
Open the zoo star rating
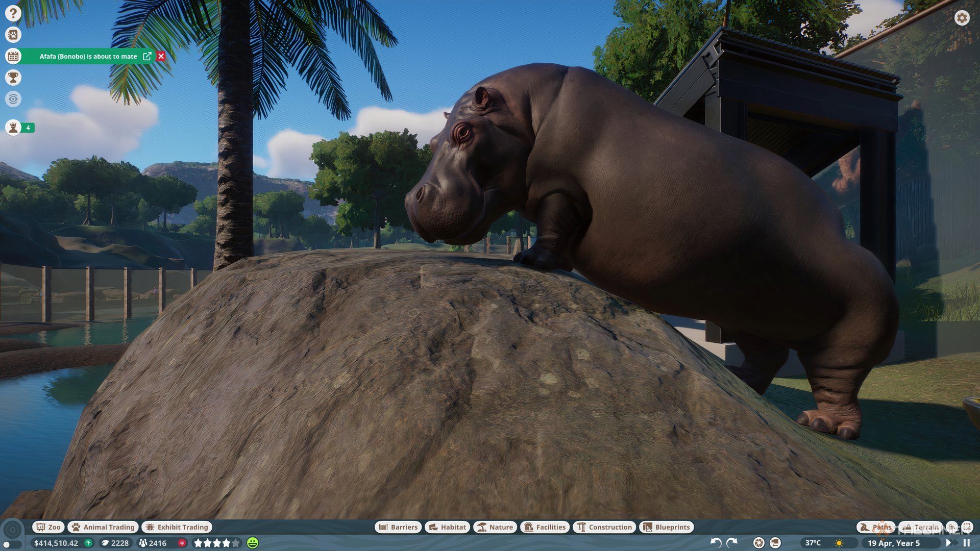click(217, 543)
